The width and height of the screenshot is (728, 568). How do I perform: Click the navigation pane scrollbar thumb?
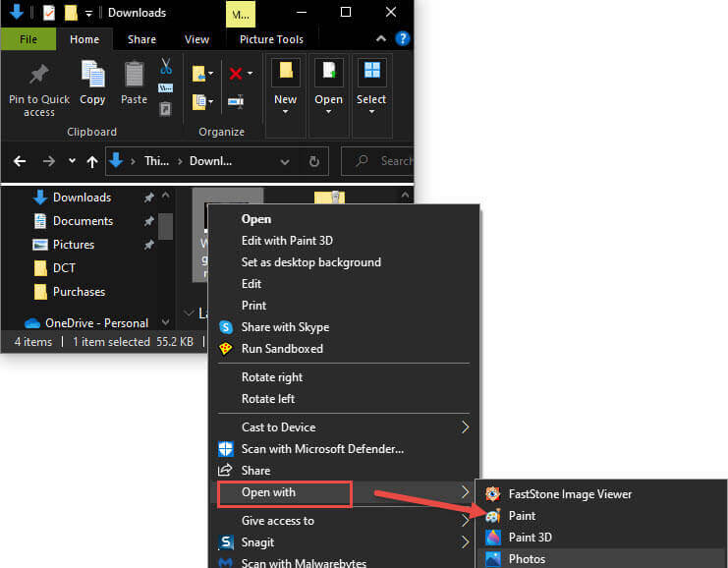click(x=166, y=226)
